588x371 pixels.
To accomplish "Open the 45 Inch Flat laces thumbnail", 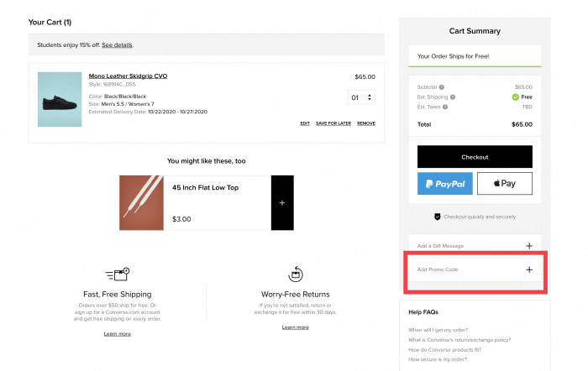I will pos(141,202).
